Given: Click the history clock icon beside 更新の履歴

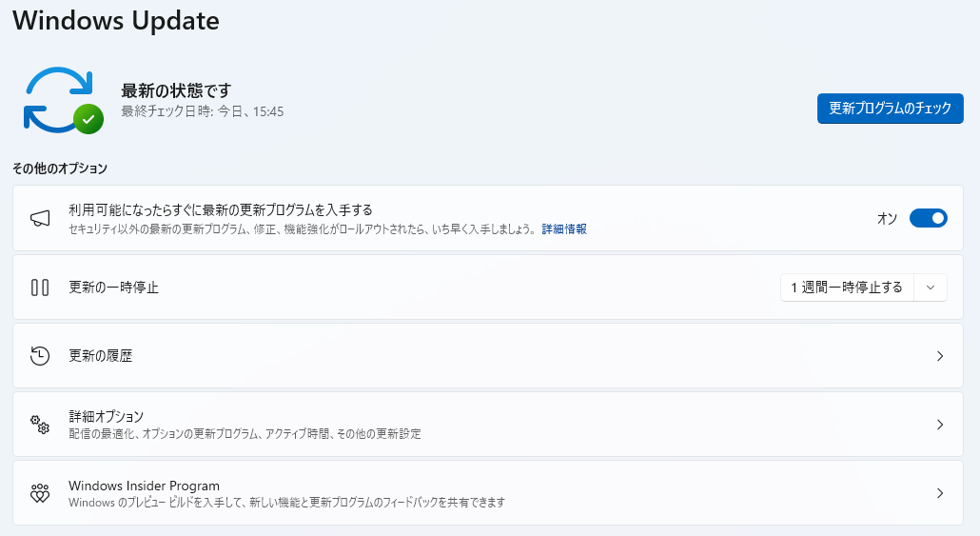Looking at the screenshot, I should pos(40,356).
